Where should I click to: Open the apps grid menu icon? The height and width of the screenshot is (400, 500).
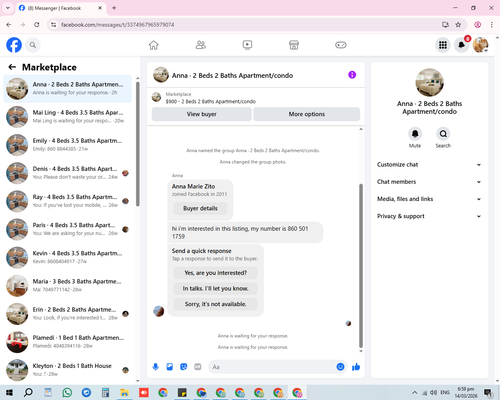point(443,45)
